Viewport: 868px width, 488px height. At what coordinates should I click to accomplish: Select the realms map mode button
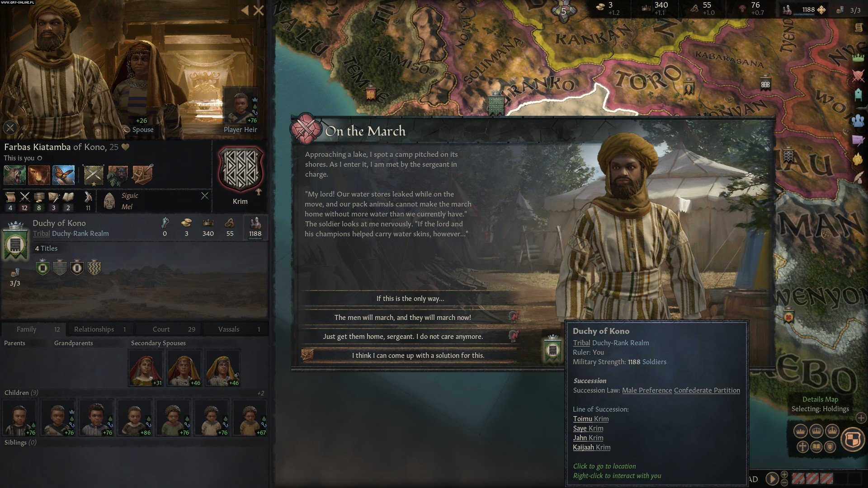[853, 439]
